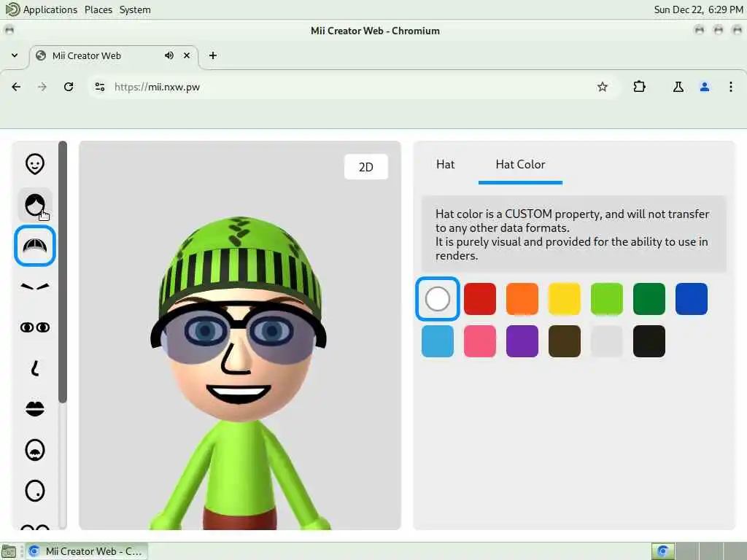Screen dimensions: 747x560
Task: Select the default white circle hat color
Action: (x=438, y=299)
